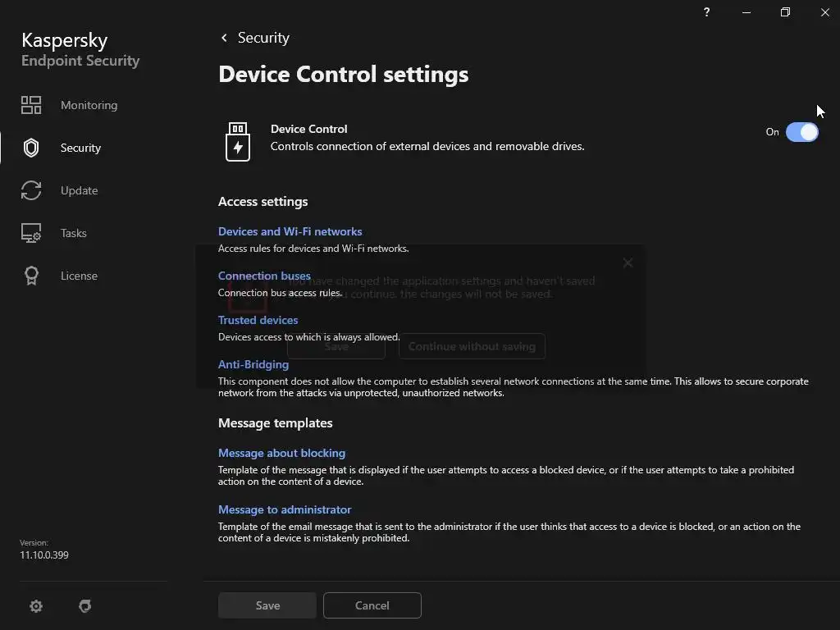Toggle the Device Control switch off

[x=802, y=132]
